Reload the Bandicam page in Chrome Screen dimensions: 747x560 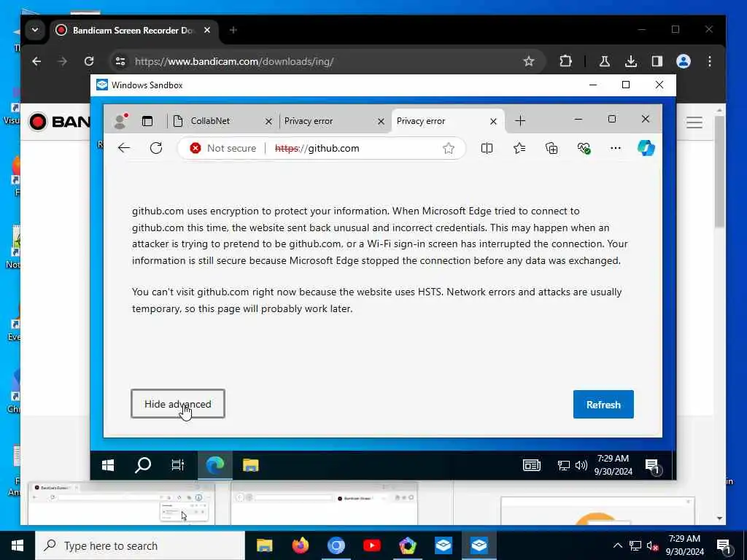[88, 61]
